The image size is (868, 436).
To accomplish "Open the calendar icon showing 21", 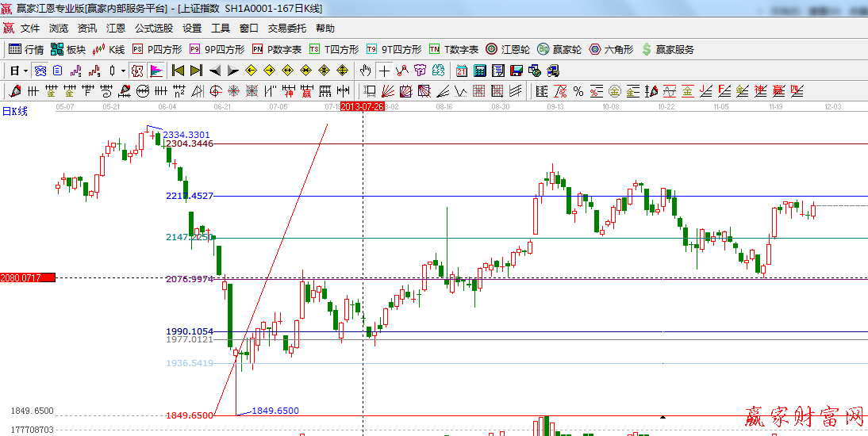I will tap(461, 71).
